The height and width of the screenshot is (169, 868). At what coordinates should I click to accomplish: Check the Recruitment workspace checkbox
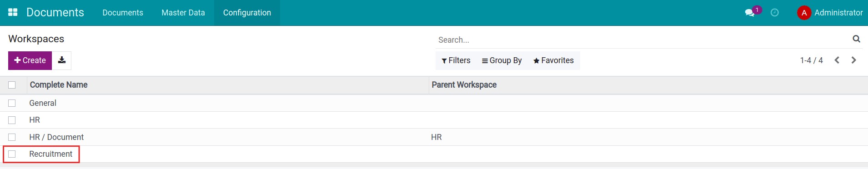12,154
